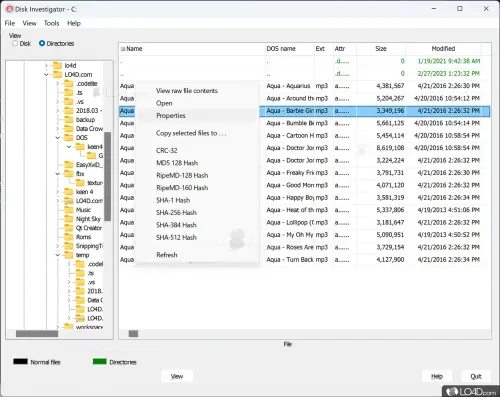Collapse the LO4D.com tree node
Viewport: 500px width, 397px height.
pos(46,75)
